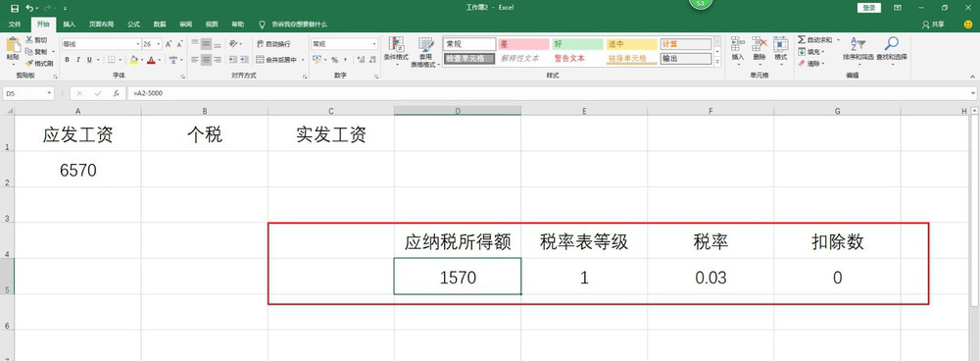
Task: Expand the Name Box dropdown showing D5
Action: [49, 93]
